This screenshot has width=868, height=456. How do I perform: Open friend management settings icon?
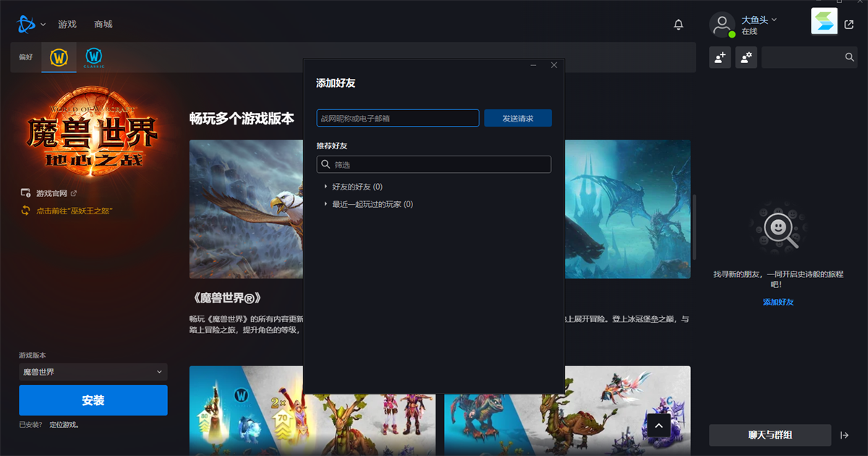pos(746,57)
